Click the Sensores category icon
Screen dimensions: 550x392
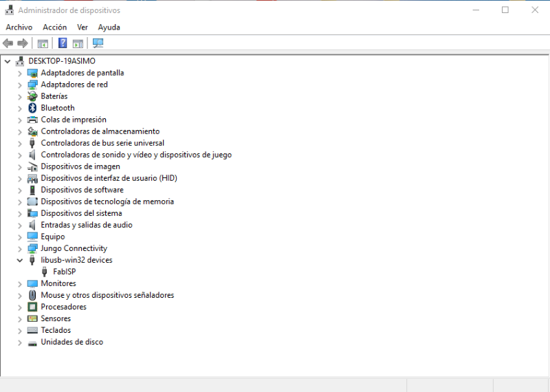[32, 318]
